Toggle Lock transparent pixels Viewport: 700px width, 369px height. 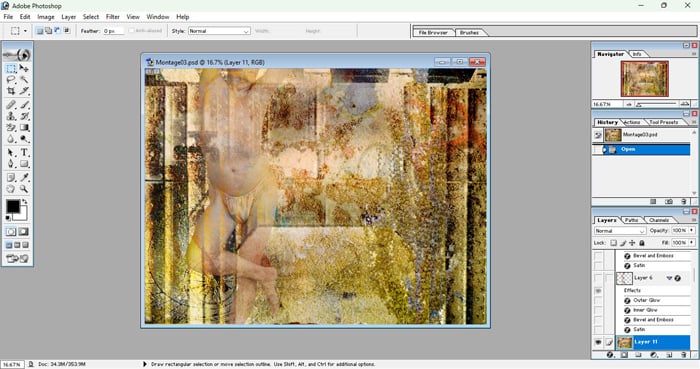(613, 243)
